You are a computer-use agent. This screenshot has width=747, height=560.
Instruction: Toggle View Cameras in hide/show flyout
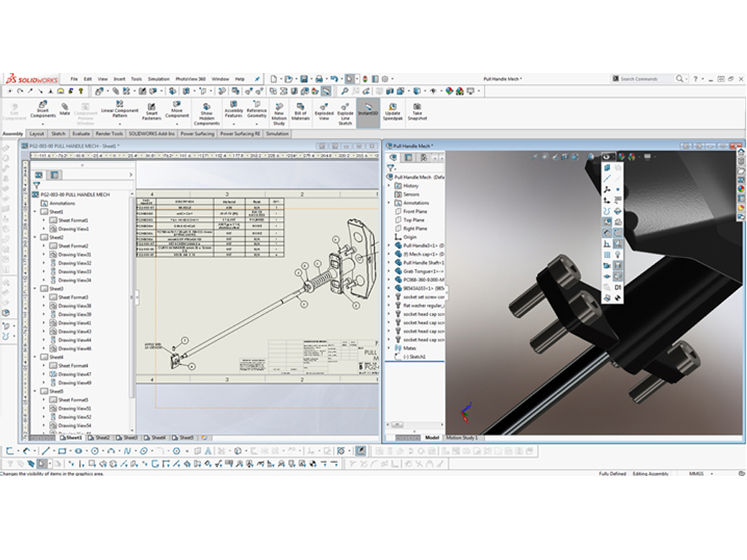[607, 265]
